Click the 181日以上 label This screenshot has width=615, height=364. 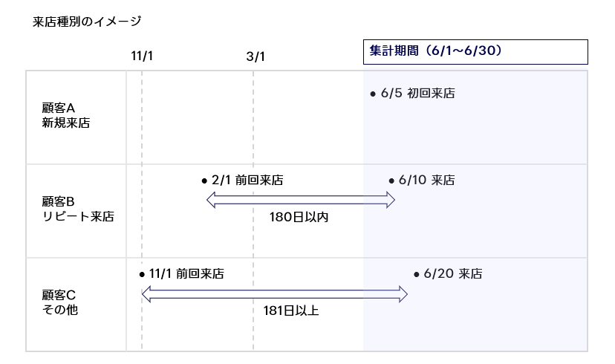pyautogui.click(x=291, y=311)
